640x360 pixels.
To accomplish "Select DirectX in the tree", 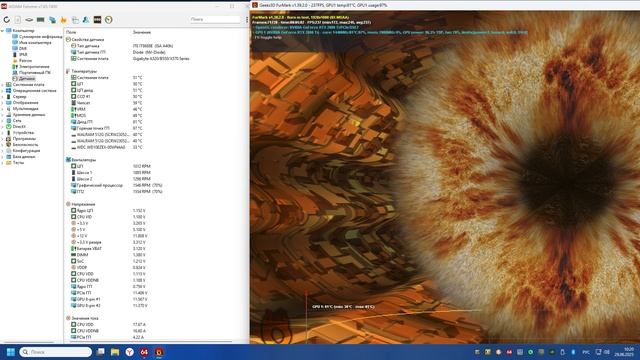I will click(x=16, y=127).
